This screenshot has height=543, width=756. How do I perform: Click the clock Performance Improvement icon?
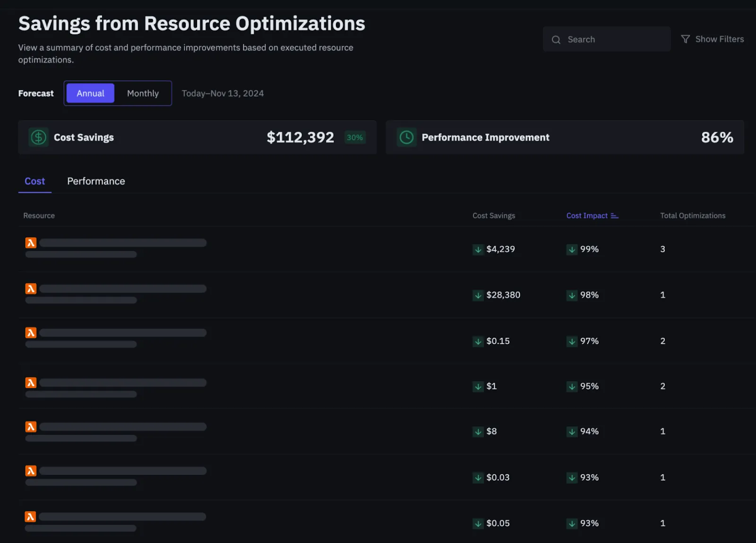point(406,137)
